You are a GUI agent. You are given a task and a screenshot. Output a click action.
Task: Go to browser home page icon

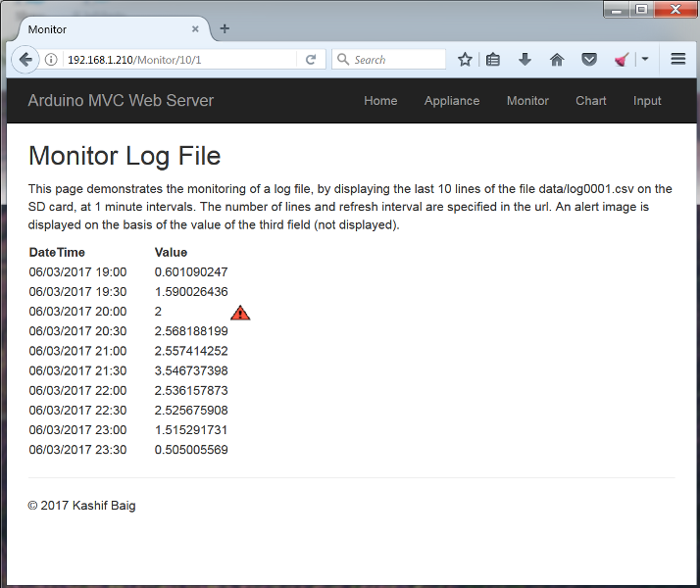tap(557, 60)
